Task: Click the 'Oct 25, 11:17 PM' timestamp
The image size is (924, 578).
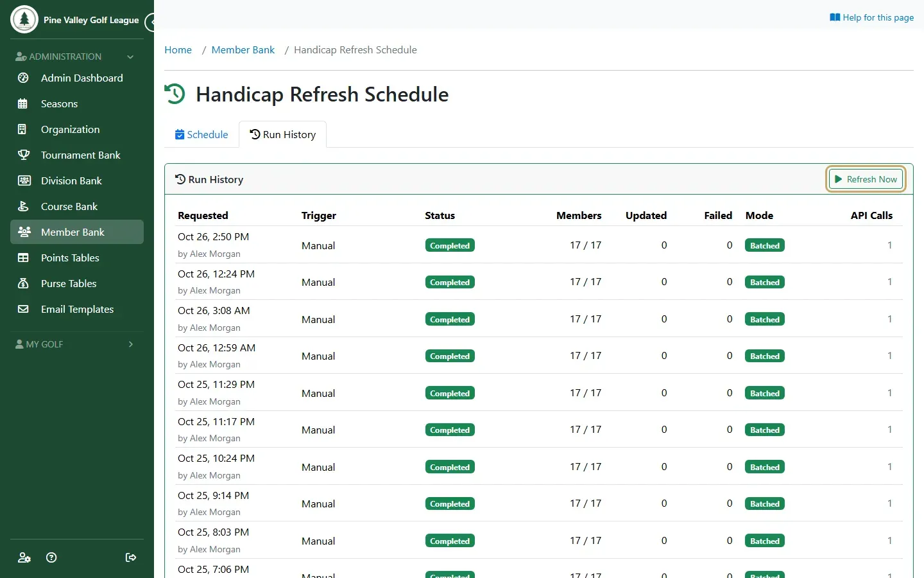Action: [x=216, y=421]
